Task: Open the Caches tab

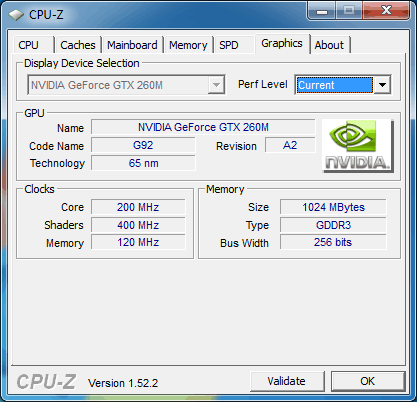Action: coord(78,45)
